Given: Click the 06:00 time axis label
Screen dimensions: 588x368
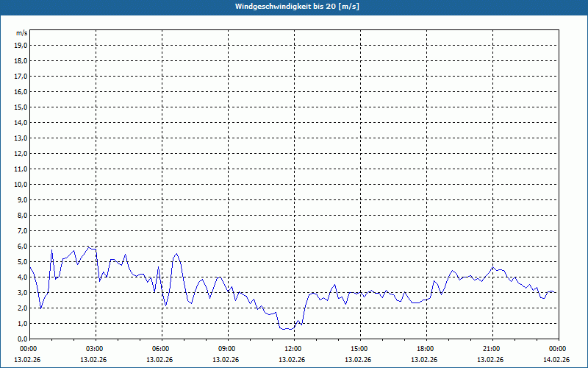Looking at the screenshot, I should coord(160,349).
